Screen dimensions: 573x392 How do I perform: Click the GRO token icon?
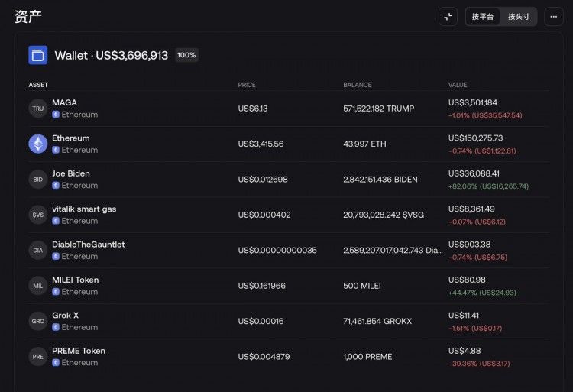click(x=38, y=321)
